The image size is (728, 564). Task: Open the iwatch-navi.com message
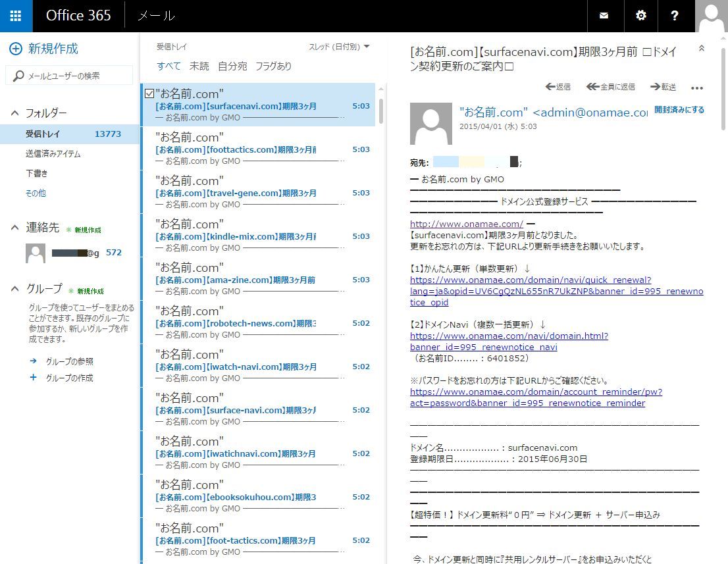[x=258, y=365]
